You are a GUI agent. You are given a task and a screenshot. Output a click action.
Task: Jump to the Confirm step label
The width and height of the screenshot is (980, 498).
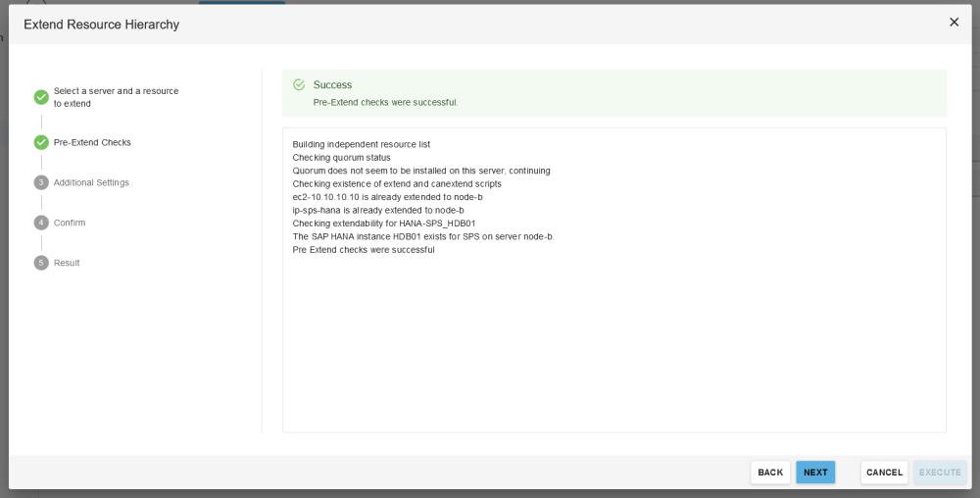pos(70,223)
